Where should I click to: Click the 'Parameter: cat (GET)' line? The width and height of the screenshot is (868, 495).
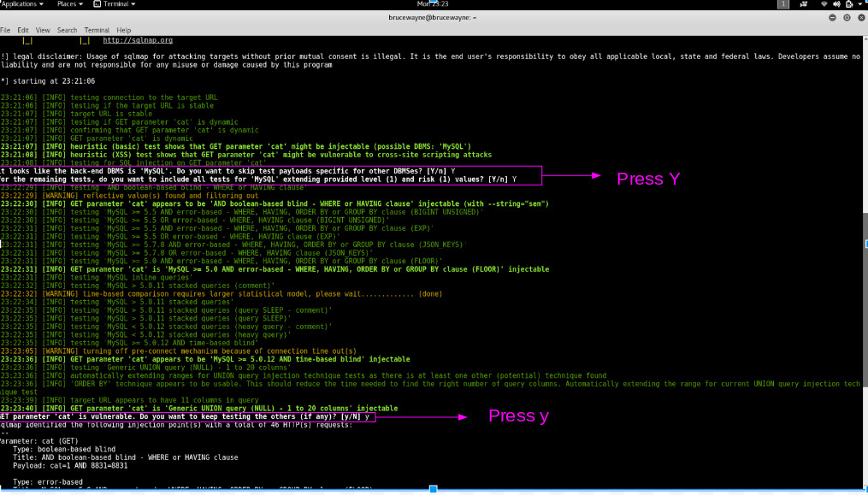click(39, 441)
